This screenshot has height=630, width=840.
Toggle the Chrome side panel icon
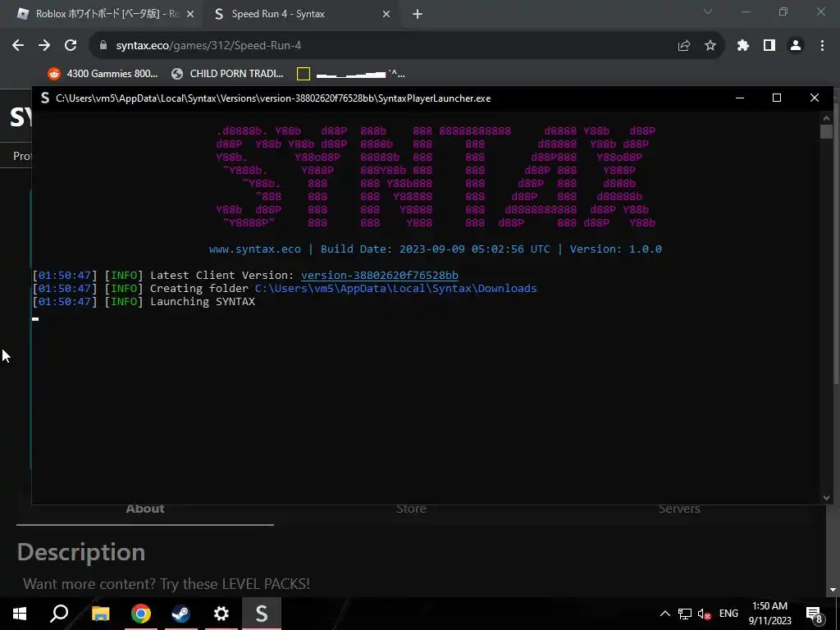[769, 46]
